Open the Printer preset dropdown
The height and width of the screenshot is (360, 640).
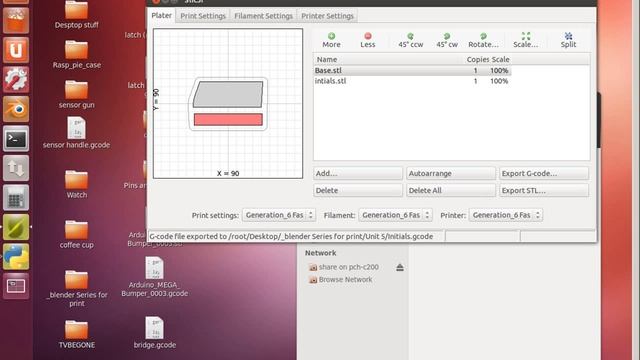click(x=505, y=215)
